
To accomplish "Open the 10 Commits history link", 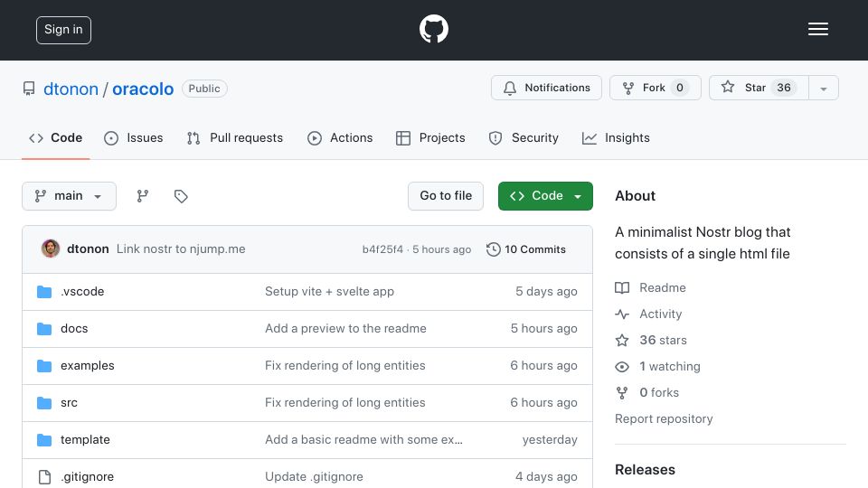I will pos(526,249).
